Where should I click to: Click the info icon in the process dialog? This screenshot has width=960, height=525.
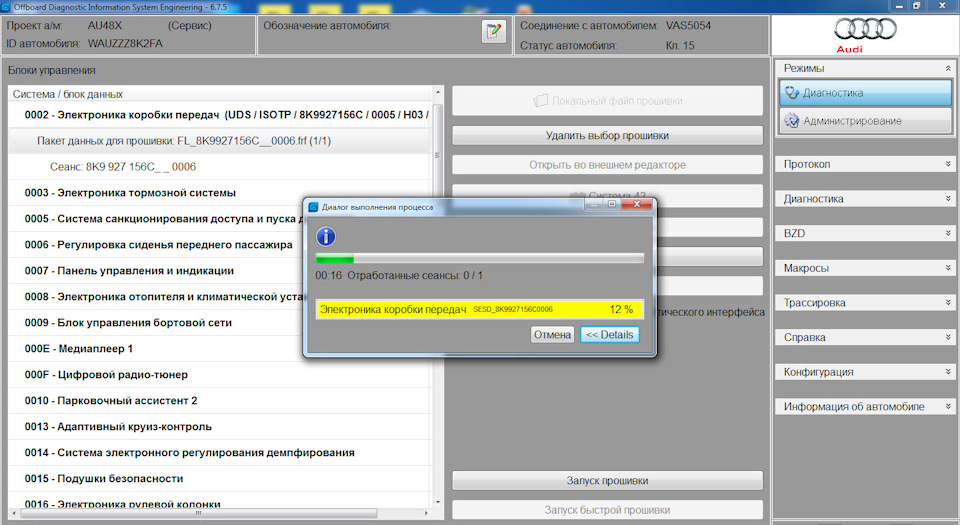click(x=326, y=236)
